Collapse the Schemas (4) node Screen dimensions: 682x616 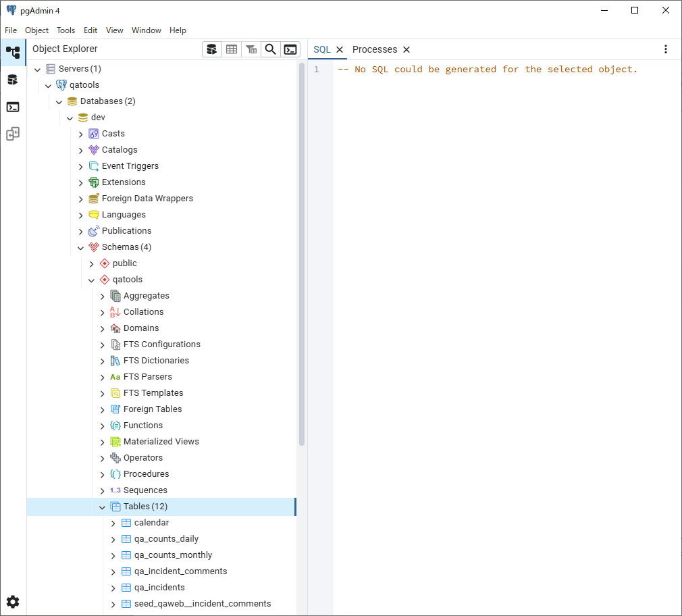coord(80,247)
